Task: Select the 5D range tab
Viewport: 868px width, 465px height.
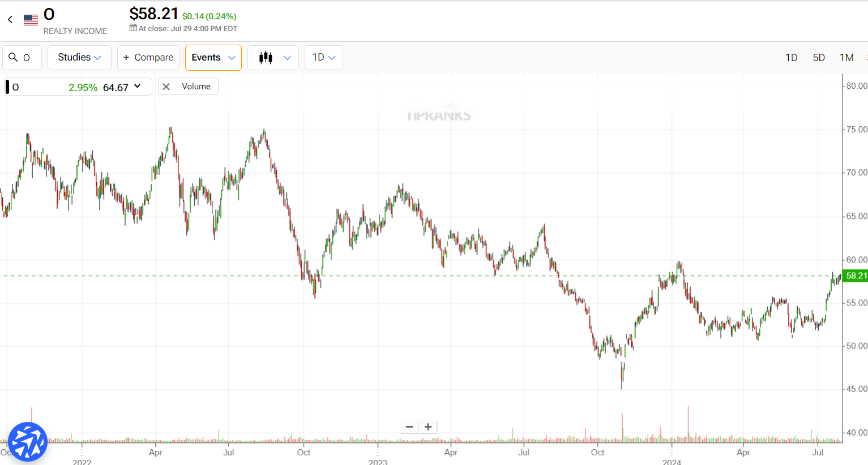Action: [819, 58]
